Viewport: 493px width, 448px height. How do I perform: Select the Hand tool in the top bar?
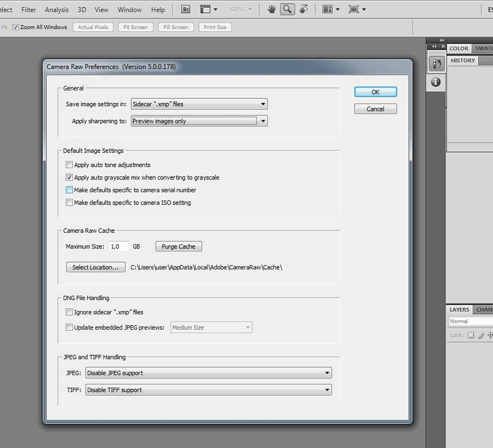pyautogui.click(x=272, y=9)
